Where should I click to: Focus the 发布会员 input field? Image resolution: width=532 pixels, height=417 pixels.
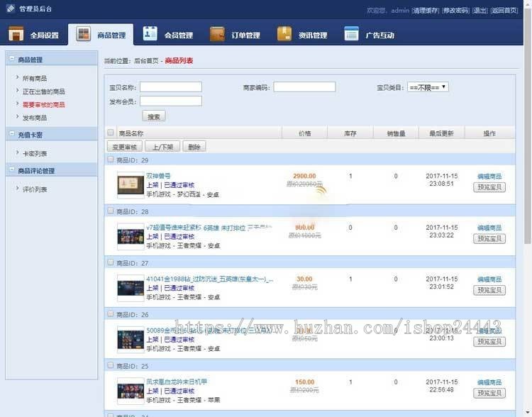tap(171, 101)
